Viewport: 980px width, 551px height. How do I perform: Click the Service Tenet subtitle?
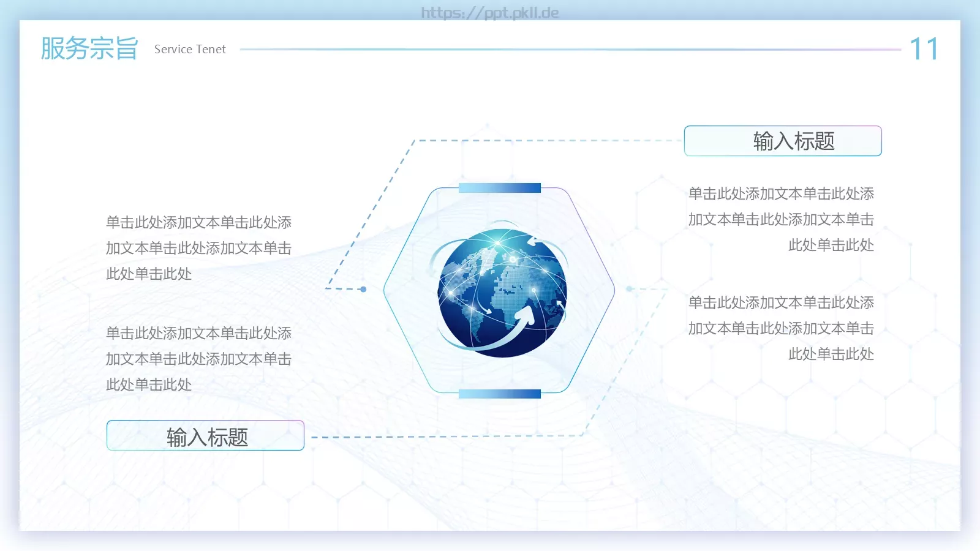(x=190, y=49)
